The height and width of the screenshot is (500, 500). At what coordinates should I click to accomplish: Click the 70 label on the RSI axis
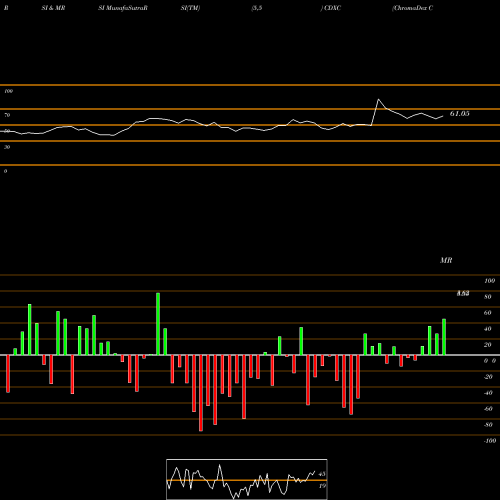point(7,115)
